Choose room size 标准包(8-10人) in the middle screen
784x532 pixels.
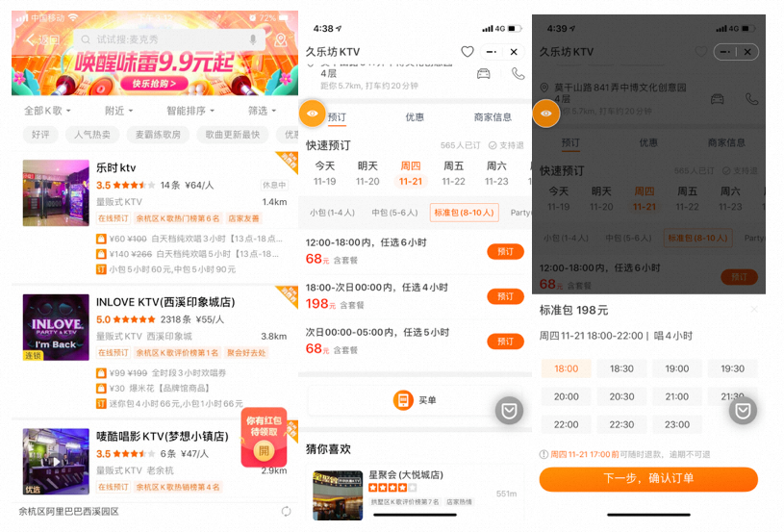[464, 213]
